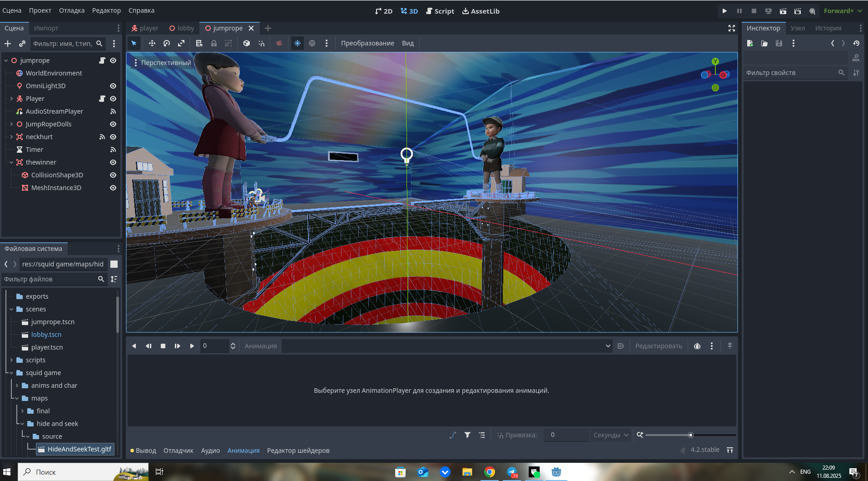
Task: Open the script attached to Player node
Action: click(102, 99)
